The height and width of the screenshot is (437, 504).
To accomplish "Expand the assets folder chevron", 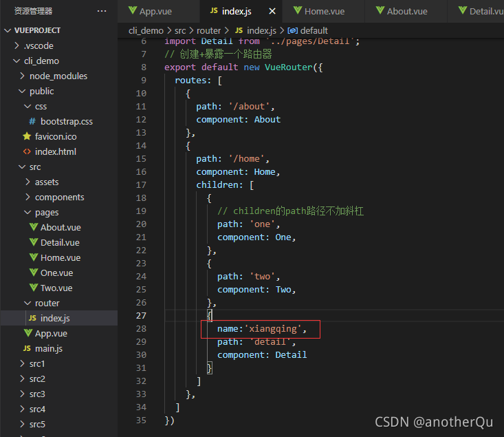I will pos(28,182).
